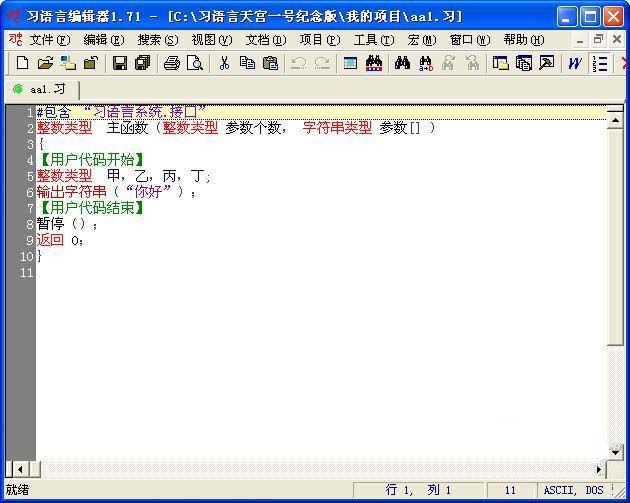Click the horizontal scrollbar right arrow

(600, 469)
